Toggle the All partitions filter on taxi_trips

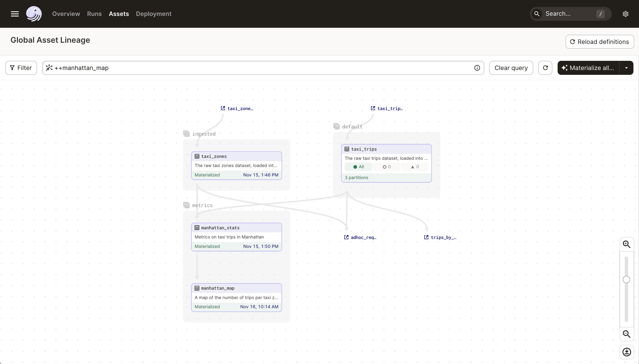tap(358, 167)
